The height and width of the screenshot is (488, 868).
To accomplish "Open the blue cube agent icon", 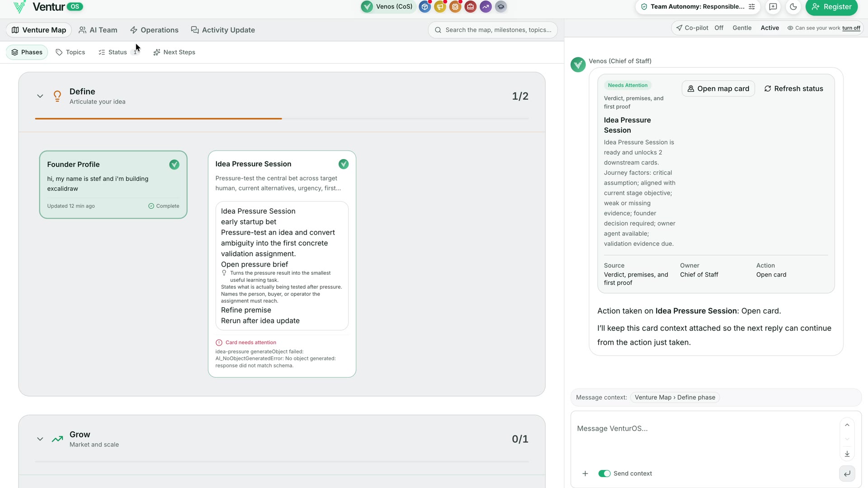I will click(425, 6).
